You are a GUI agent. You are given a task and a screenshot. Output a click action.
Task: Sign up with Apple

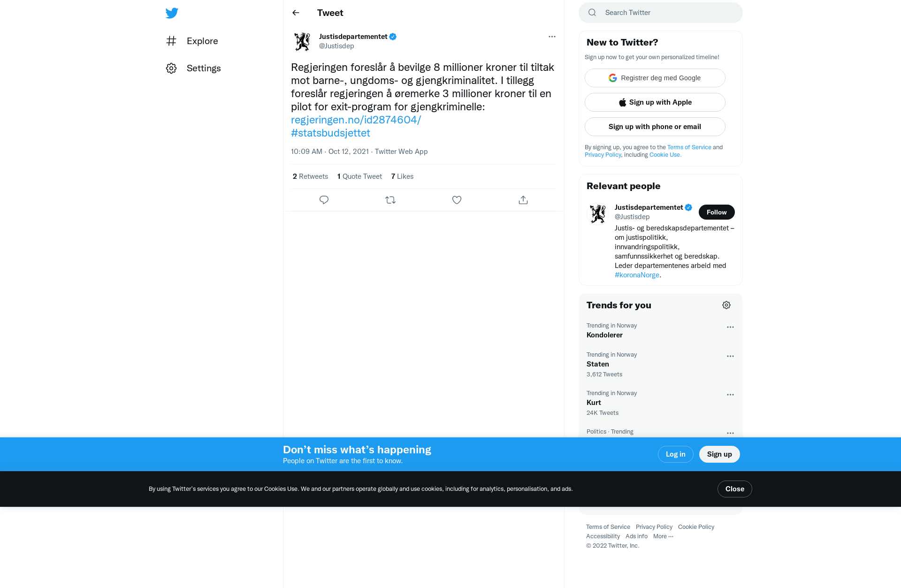655,102
